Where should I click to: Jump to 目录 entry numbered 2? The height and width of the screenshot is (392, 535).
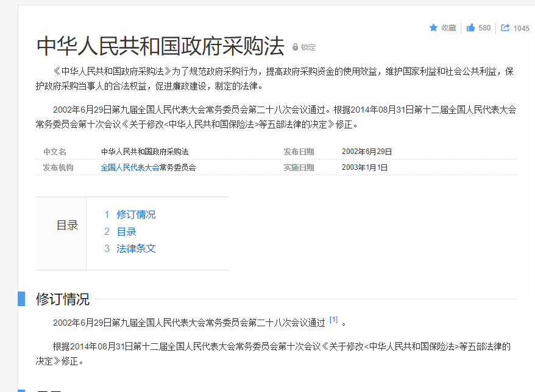point(126,232)
